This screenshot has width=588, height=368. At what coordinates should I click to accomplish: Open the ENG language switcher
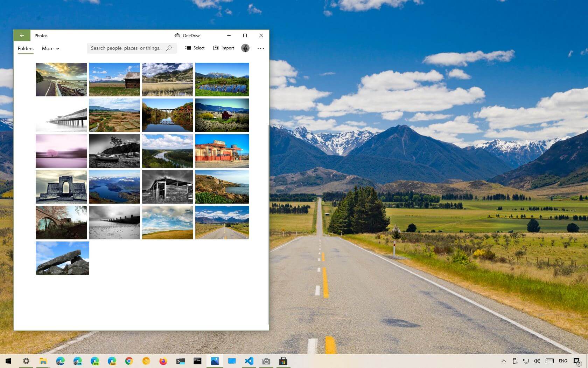(x=563, y=361)
